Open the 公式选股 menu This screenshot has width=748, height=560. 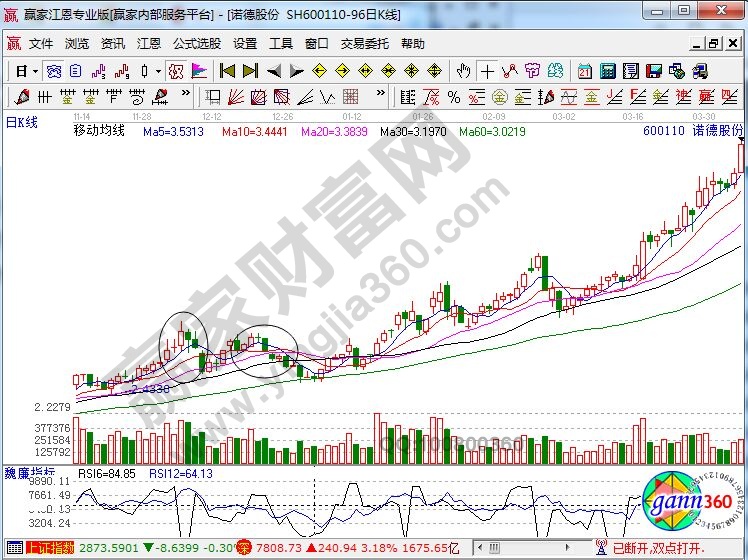(196, 44)
